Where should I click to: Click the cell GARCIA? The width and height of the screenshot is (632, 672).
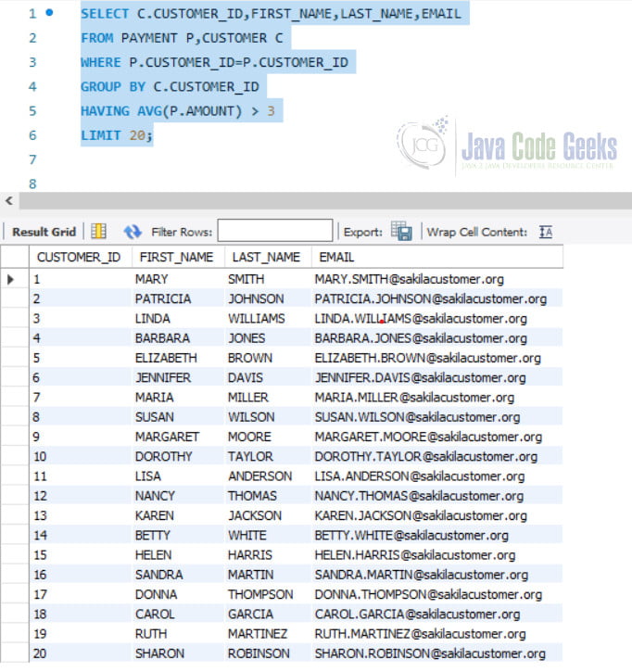click(250, 615)
